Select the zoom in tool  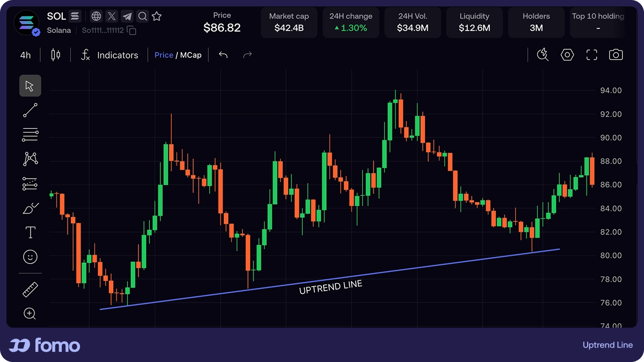click(30, 314)
